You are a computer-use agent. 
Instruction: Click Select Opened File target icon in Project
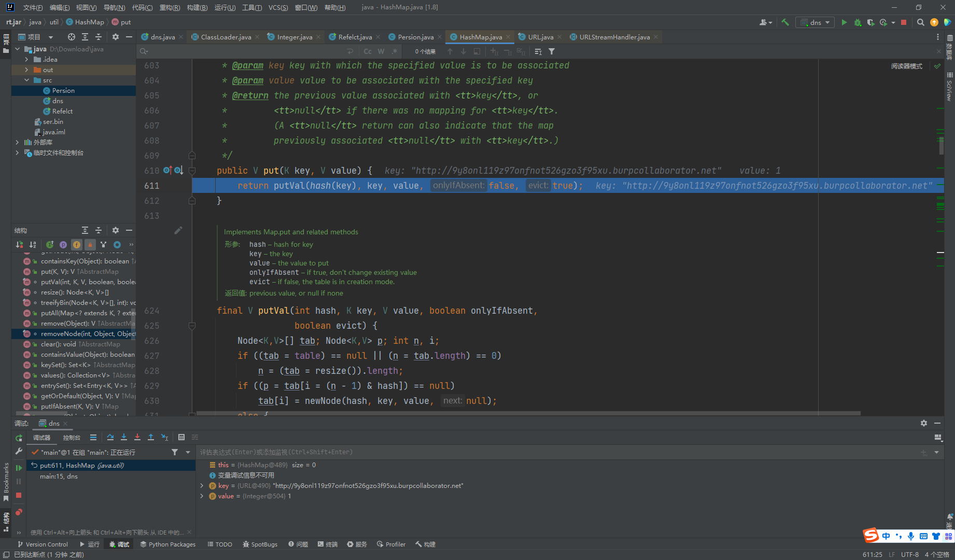72,37
